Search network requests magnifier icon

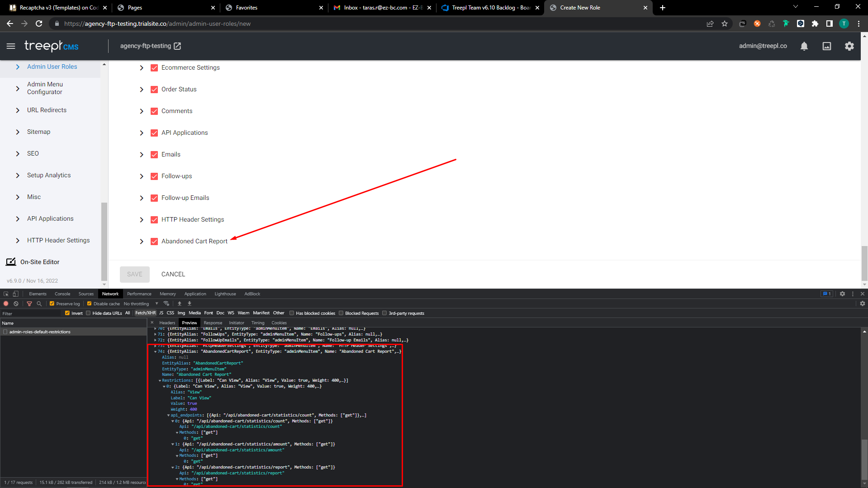pyautogui.click(x=39, y=304)
